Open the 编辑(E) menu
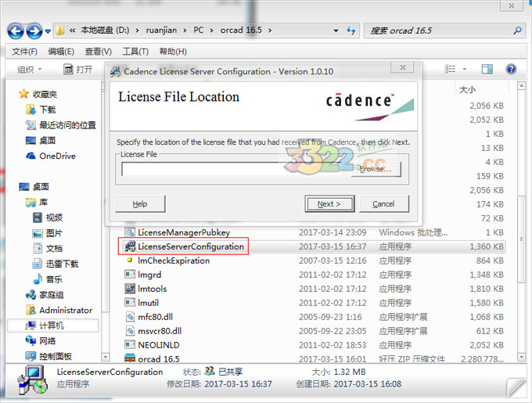This screenshot has width=532, height=403. 61,52
